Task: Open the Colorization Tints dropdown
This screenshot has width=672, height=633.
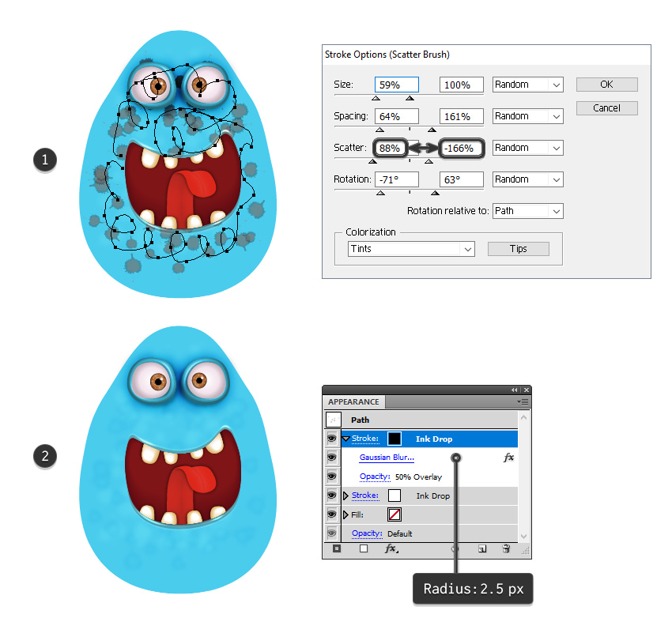Action: tap(411, 249)
